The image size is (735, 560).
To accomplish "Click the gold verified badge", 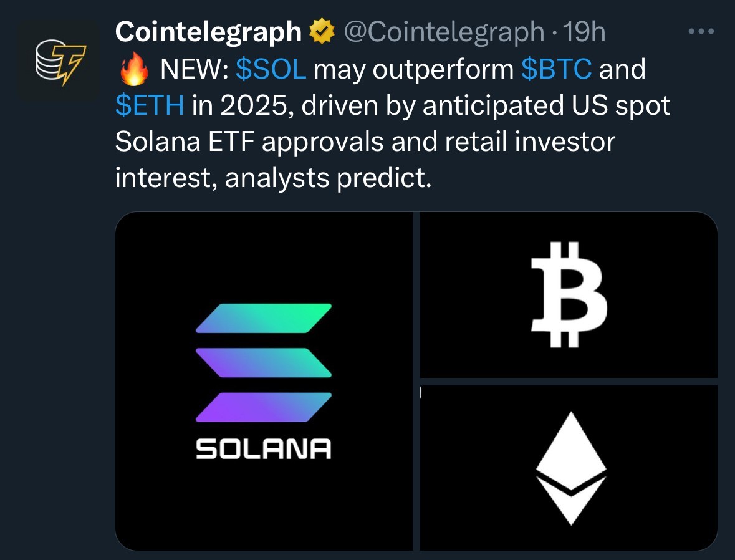I will pos(322,32).
